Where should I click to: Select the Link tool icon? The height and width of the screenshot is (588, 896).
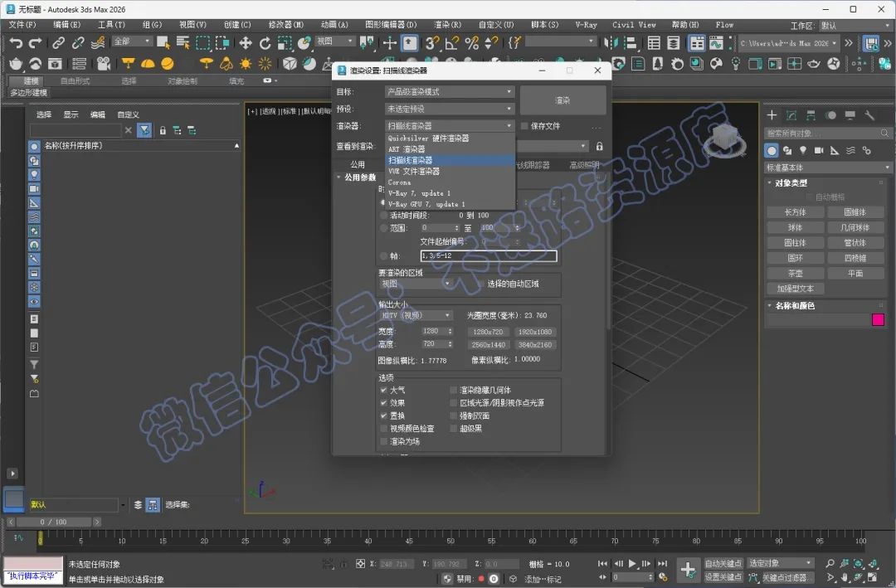click(58, 43)
